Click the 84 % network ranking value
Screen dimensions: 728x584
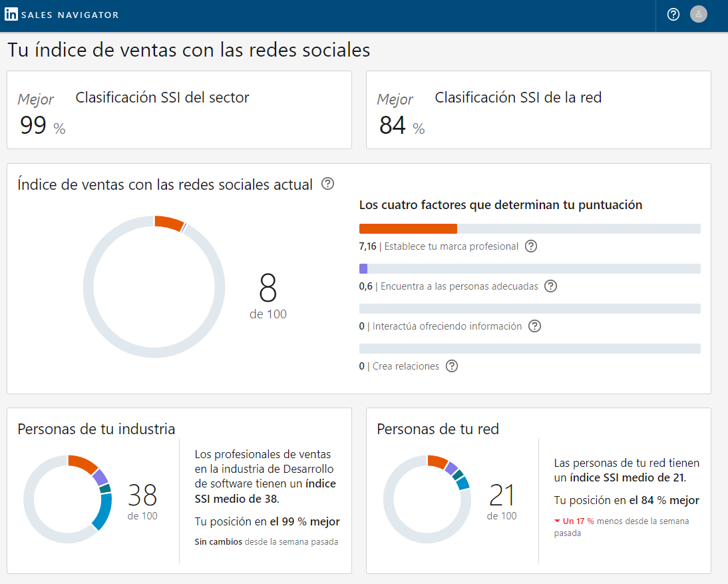pos(402,125)
